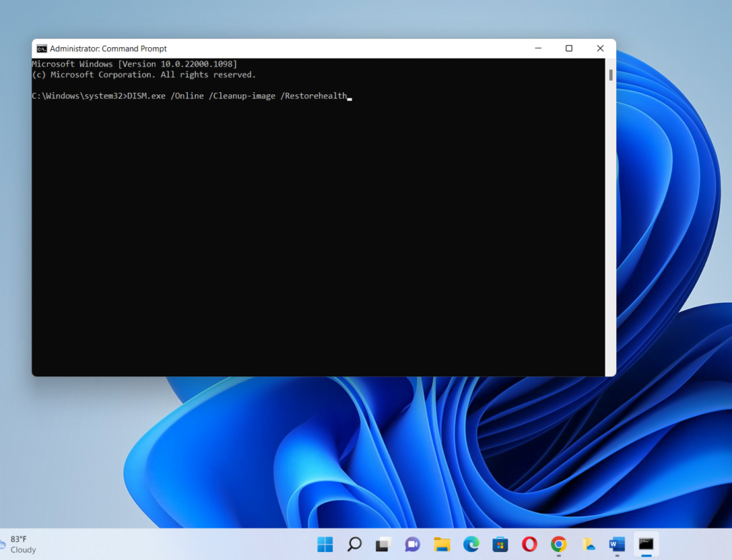The height and width of the screenshot is (560, 732).
Task: Open the OneDrive folder from the taskbar
Action: [x=588, y=544]
